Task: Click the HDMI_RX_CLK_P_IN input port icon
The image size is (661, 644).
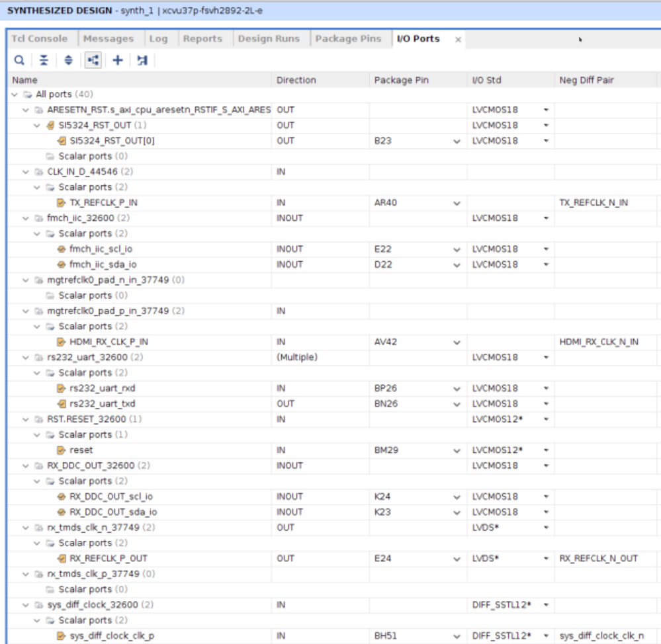Action: click(x=62, y=342)
